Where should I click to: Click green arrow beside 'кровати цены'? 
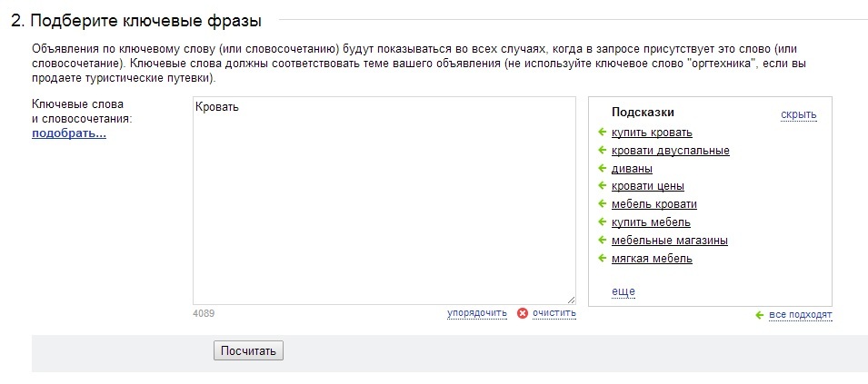coord(603,186)
